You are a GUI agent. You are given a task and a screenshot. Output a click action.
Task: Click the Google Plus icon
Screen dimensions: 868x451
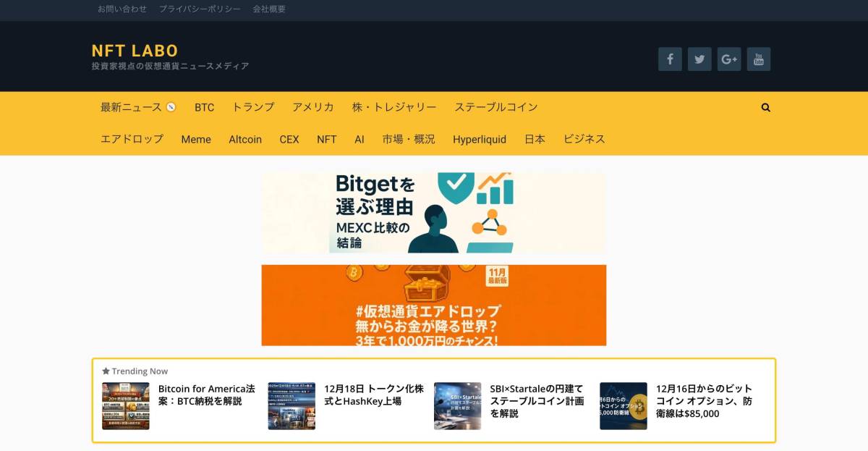[729, 59]
